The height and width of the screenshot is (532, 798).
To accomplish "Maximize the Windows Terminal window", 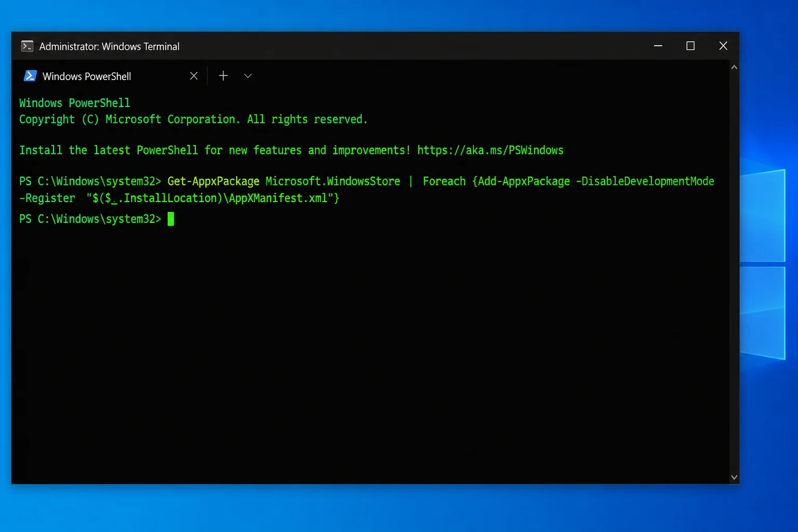I will coord(690,46).
